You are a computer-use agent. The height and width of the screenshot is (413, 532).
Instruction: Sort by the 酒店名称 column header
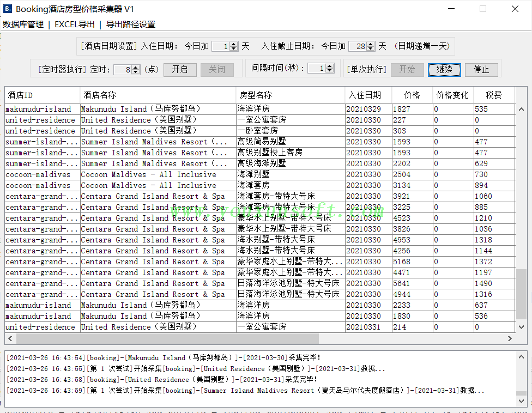click(158, 95)
